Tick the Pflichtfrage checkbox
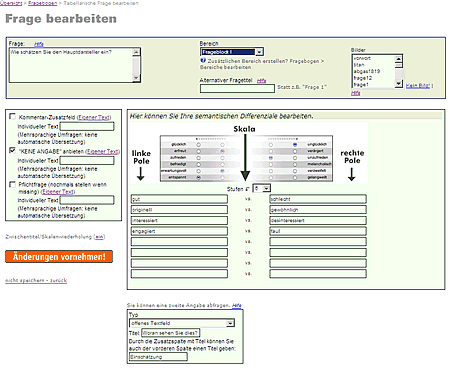450x372 pixels. (x=13, y=184)
